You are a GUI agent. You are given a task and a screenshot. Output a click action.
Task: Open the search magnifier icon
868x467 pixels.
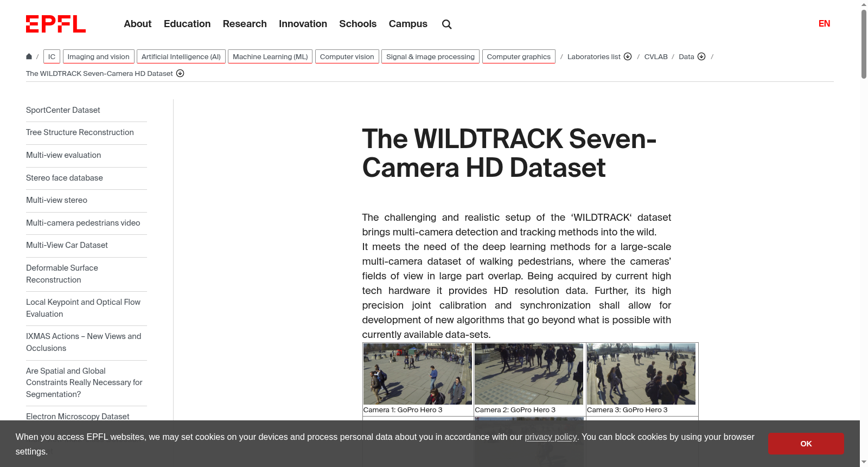click(446, 24)
